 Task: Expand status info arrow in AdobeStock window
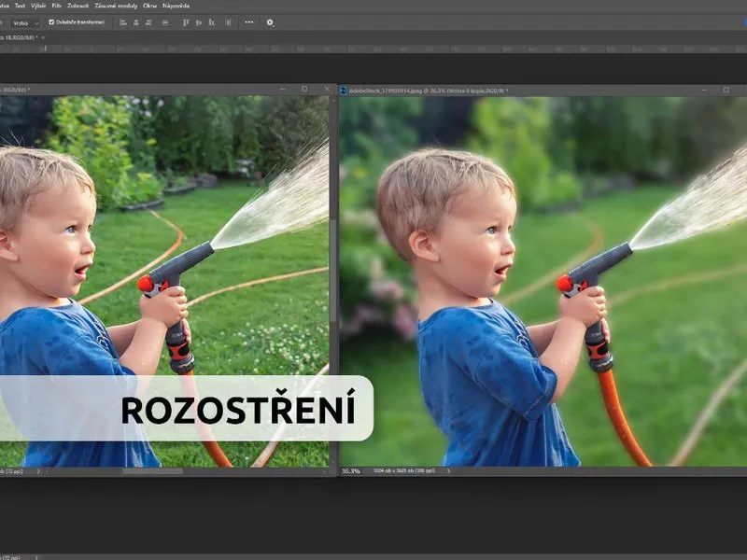coord(448,471)
